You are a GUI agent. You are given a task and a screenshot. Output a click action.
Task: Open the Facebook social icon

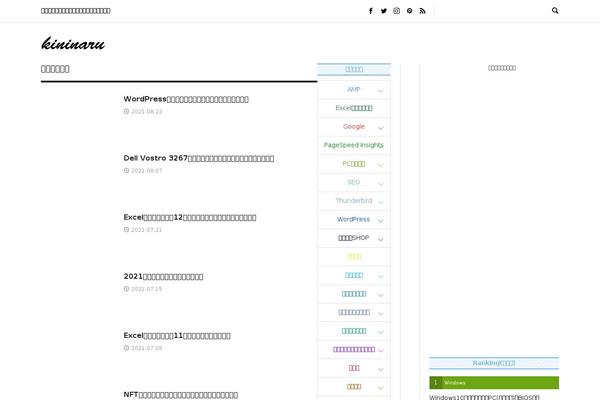370,11
